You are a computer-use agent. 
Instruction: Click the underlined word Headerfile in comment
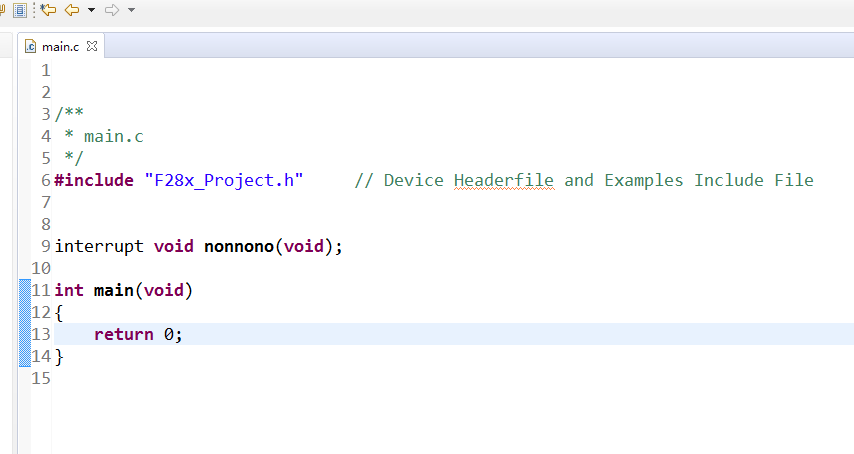click(x=503, y=180)
